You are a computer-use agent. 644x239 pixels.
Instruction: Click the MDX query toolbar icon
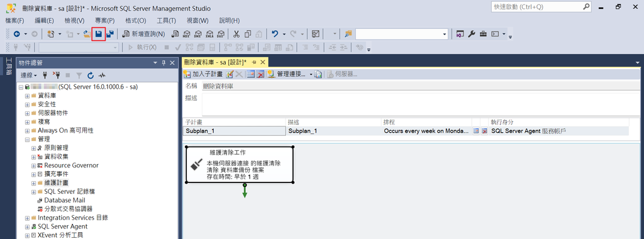pos(187,34)
